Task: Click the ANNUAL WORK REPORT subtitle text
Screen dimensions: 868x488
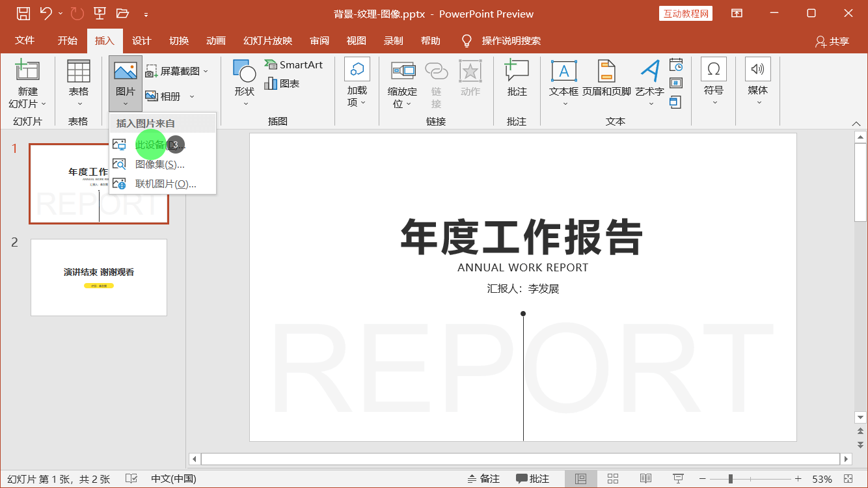Action: click(x=522, y=267)
